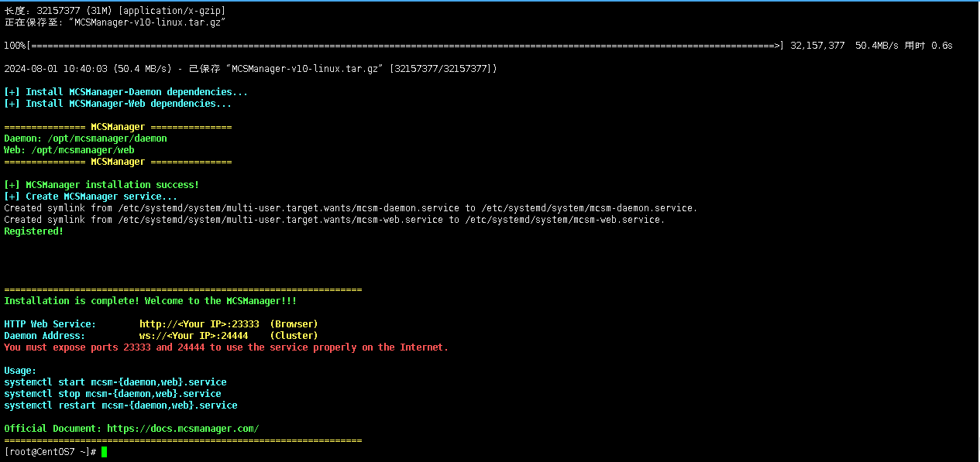Click 'Installation is complete!' welcome message
This screenshot has height=462, width=980.
coord(150,301)
